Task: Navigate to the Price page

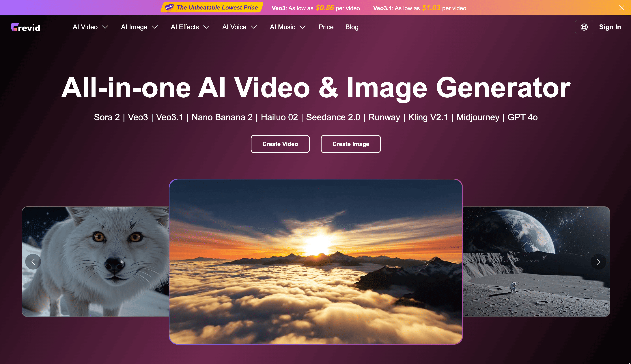Action: click(326, 27)
